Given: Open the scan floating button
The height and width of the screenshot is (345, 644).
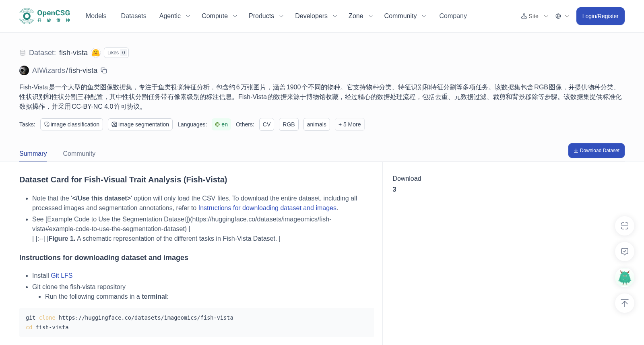Looking at the screenshot, I should pyautogui.click(x=625, y=226).
